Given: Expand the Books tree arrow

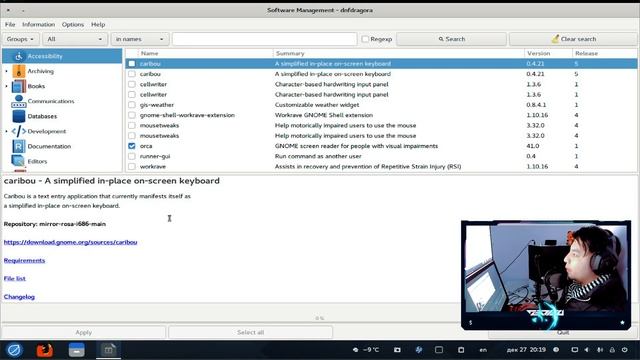Looking at the screenshot, I should (7, 86).
